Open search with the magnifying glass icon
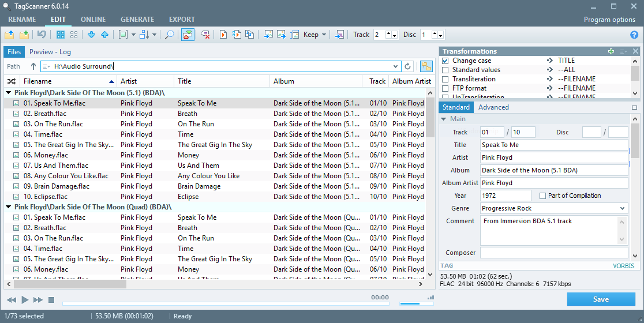This screenshot has height=323, width=644. 169,35
